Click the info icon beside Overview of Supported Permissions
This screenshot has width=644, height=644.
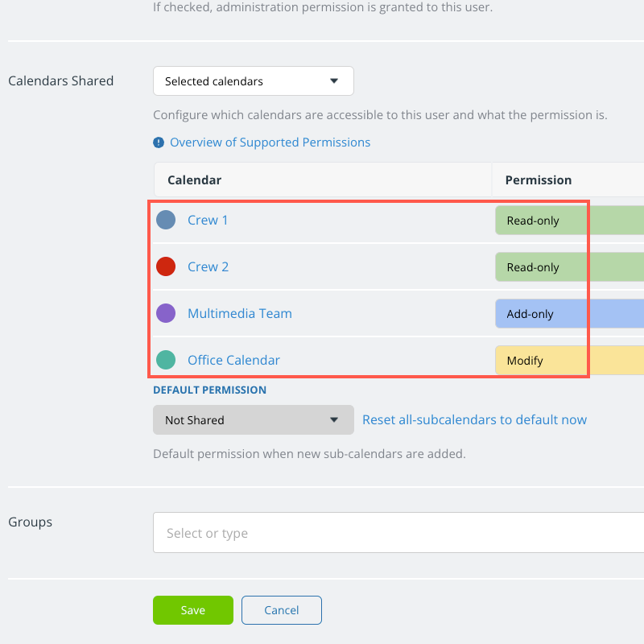(159, 142)
